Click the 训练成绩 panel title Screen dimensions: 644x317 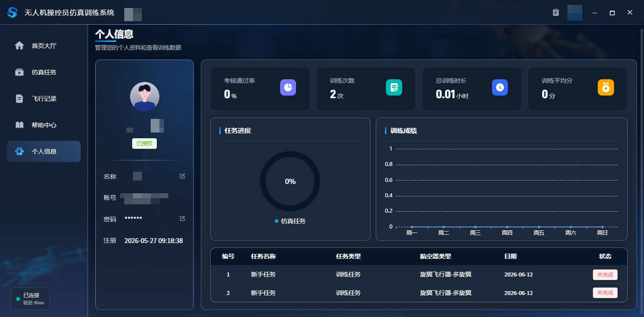coord(403,131)
